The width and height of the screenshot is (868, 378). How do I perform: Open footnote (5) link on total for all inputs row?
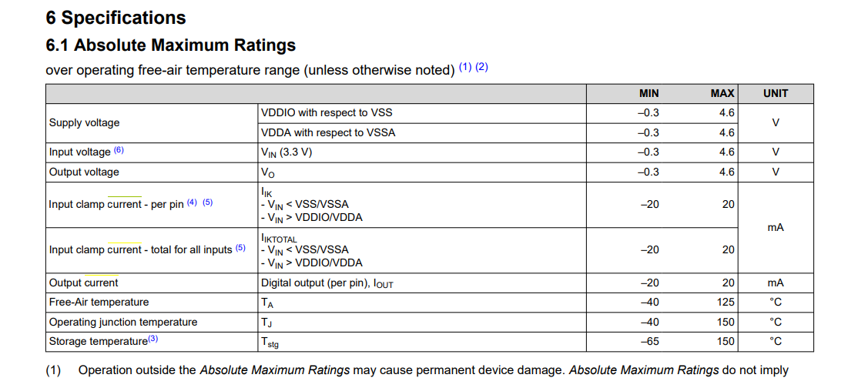click(x=240, y=248)
